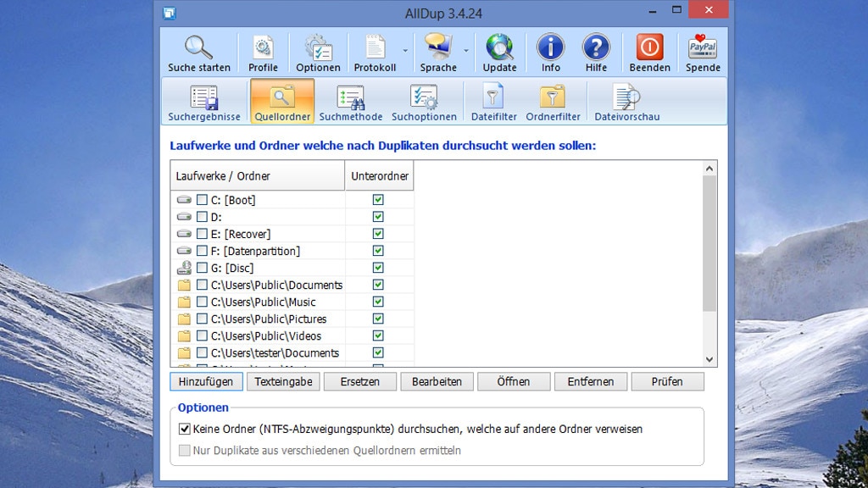Toggle Unterordner checkbox for D: drive

[378, 217]
